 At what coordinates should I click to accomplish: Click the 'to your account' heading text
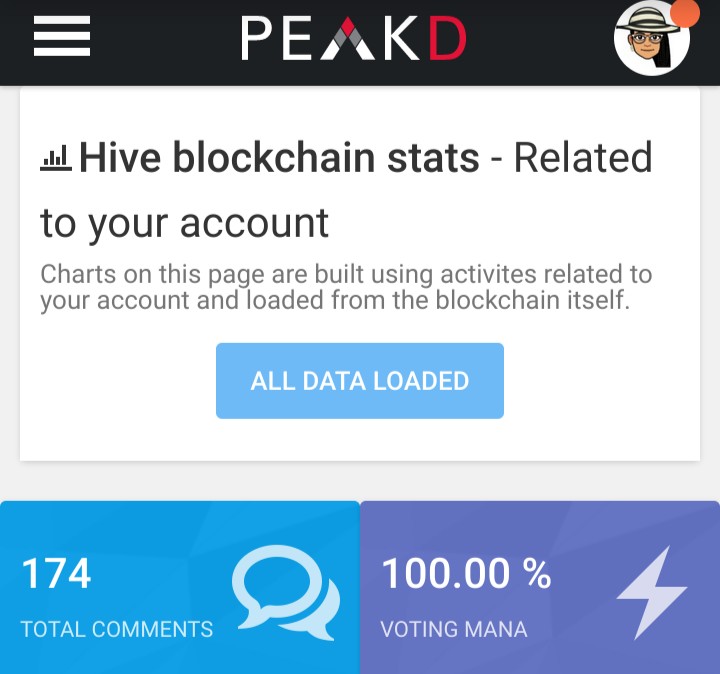tap(184, 224)
